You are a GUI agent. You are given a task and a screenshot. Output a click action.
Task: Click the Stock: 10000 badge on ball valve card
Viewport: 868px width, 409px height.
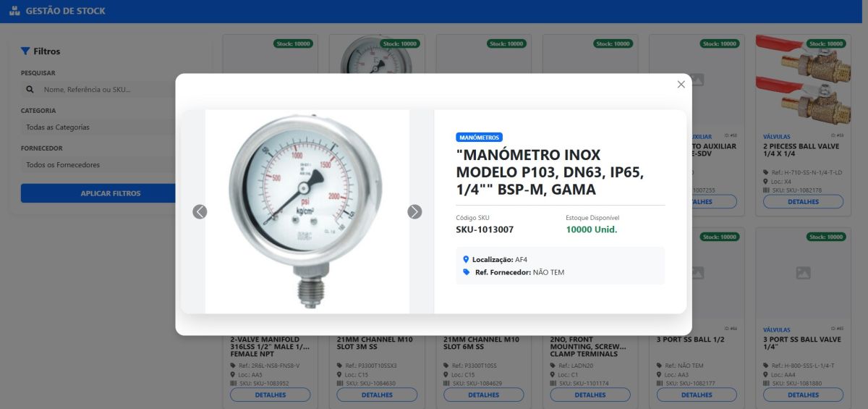tap(826, 43)
